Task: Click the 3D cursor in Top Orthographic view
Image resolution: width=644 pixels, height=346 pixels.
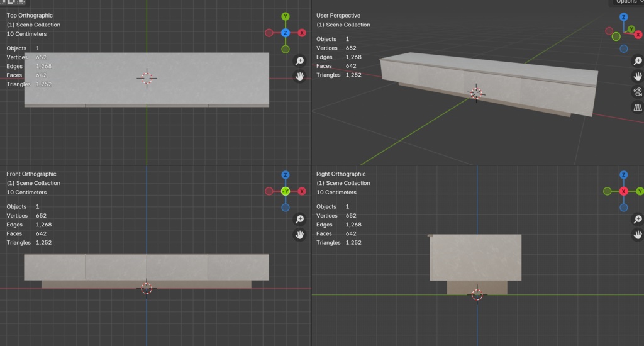Action: [x=147, y=78]
